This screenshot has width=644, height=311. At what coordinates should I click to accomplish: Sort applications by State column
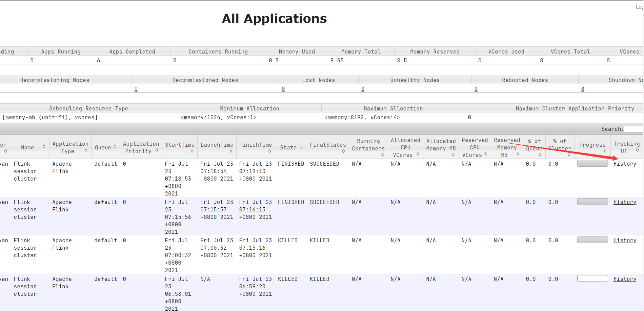[291, 147]
